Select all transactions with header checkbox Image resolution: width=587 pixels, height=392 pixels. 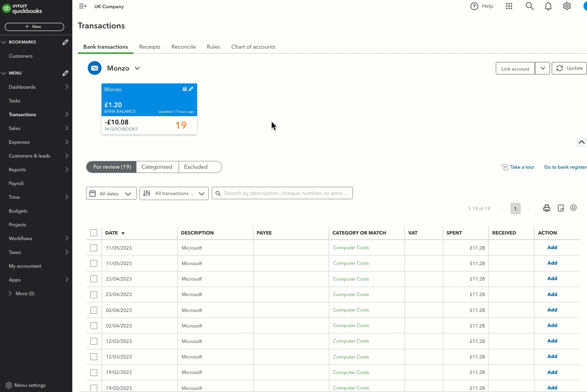point(94,233)
